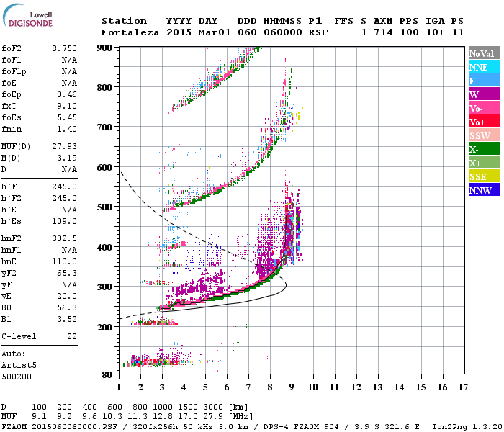Image resolution: width=504 pixels, height=432 pixels.
Task: Click the 17 MHz frequency axis label
Action: click(x=463, y=387)
